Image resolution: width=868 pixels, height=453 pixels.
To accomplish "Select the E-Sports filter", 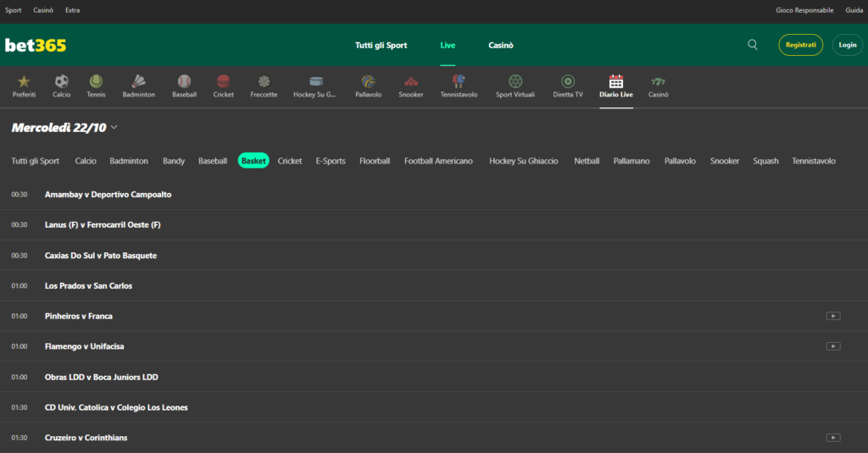I will 331,161.
